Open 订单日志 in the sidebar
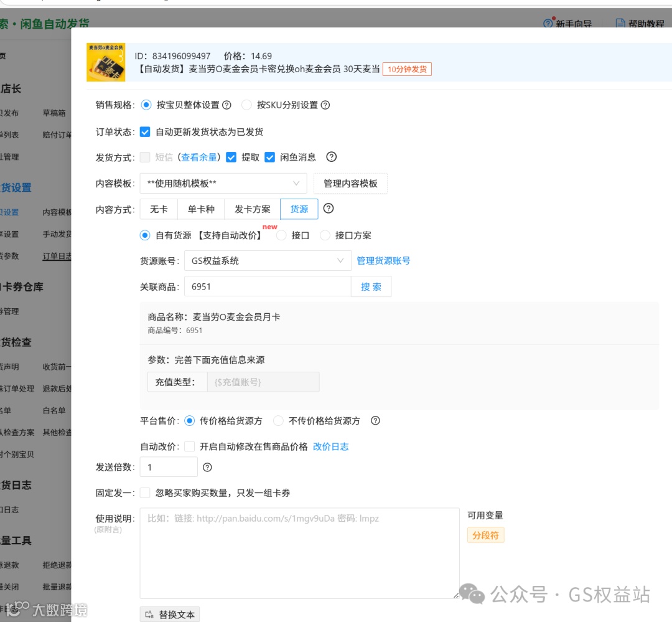Viewport: 672px width, 622px height. tap(57, 256)
